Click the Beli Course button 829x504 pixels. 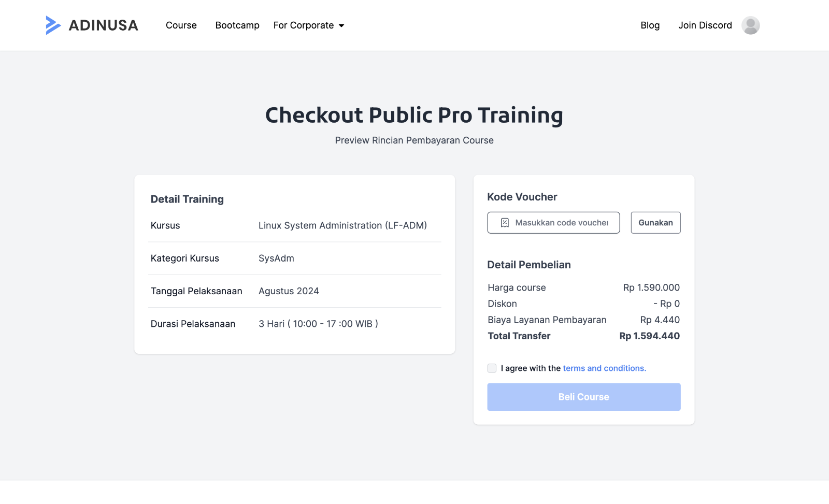pos(583,397)
